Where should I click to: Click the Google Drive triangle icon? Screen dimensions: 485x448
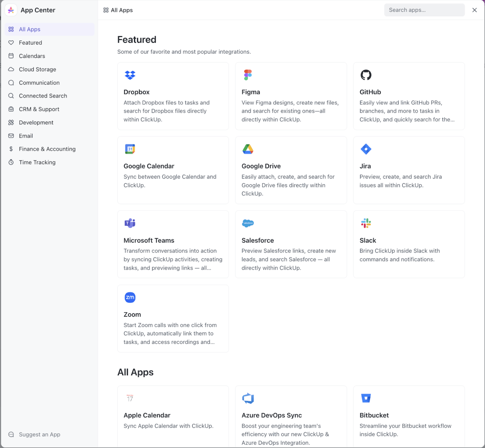coord(248,149)
